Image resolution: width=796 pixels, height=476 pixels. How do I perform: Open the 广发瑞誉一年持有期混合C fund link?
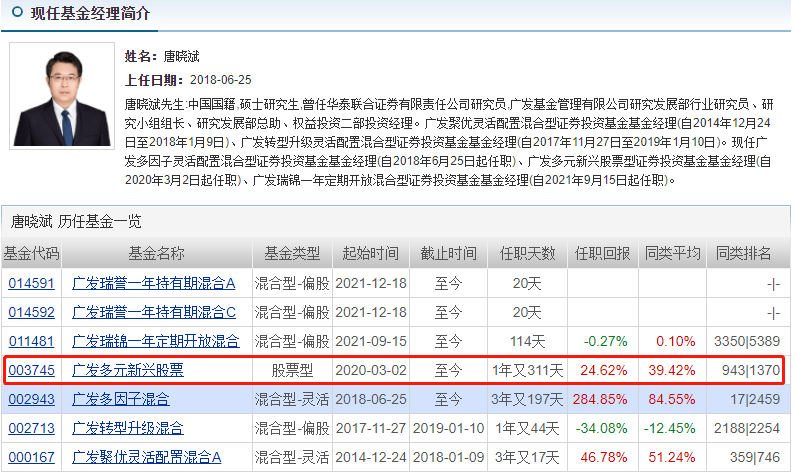(x=154, y=312)
